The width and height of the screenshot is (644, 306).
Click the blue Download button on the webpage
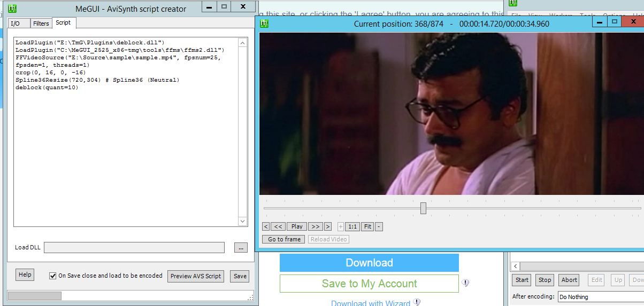click(369, 263)
